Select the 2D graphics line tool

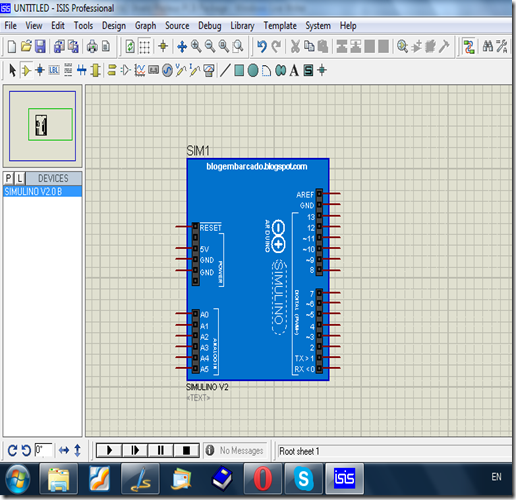pos(225,70)
